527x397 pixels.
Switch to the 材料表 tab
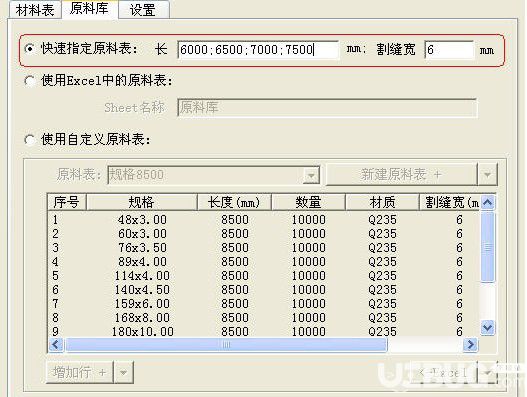click(x=35, y=10)
